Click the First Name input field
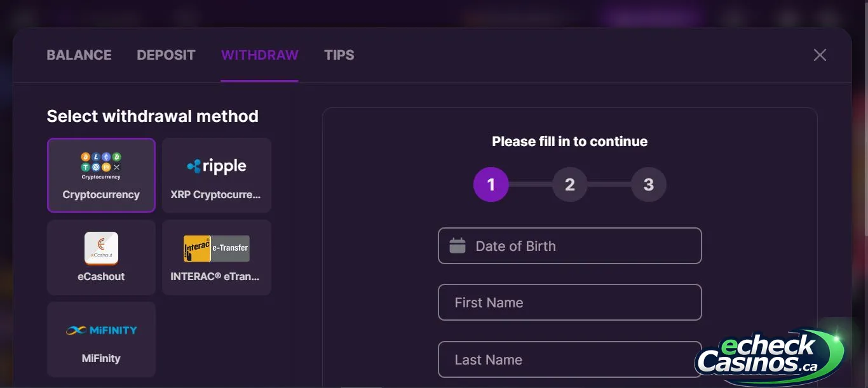The height and width of the screenshot is (388, 868). pos(569,302)
